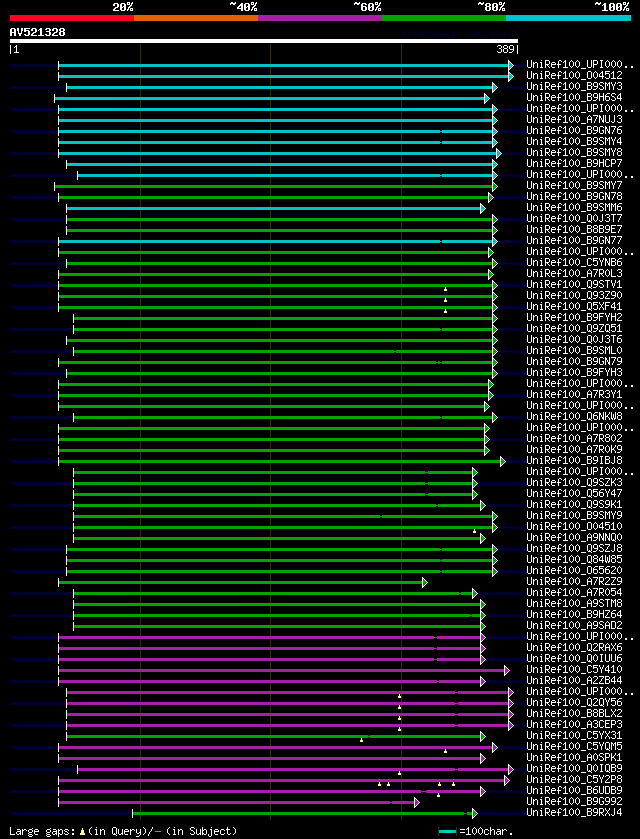
Task: View the UniRef100_Q93Z90 hit
Action: pyautogui.click(x=574, y=295)
